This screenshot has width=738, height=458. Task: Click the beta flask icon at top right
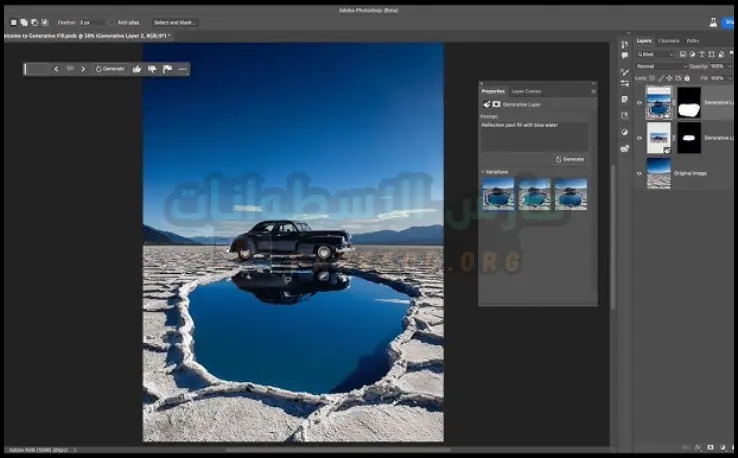click(x=713, y=22)
